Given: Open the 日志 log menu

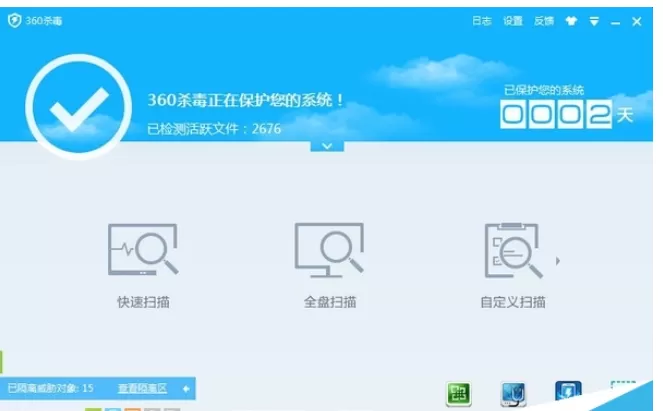Looking at the screenshot, I should click(x=482, y=21).
